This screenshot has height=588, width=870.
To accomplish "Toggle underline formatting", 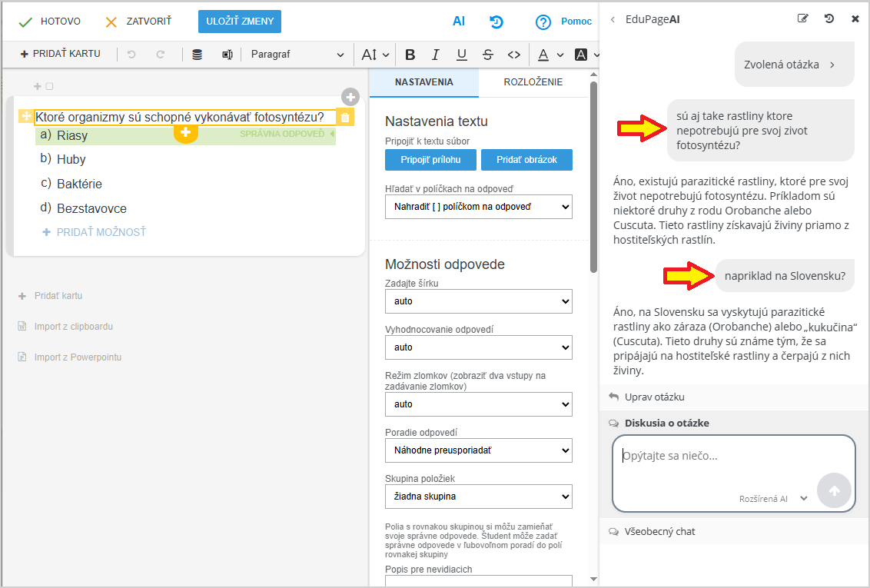I will pos(462,55).
